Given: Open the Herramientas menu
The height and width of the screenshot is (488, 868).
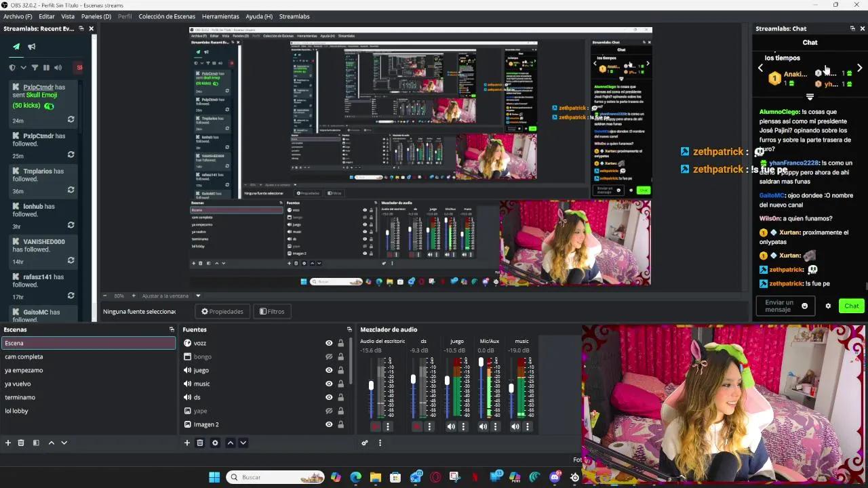Looking at the screenshot, I should click(x=220, y=16).
